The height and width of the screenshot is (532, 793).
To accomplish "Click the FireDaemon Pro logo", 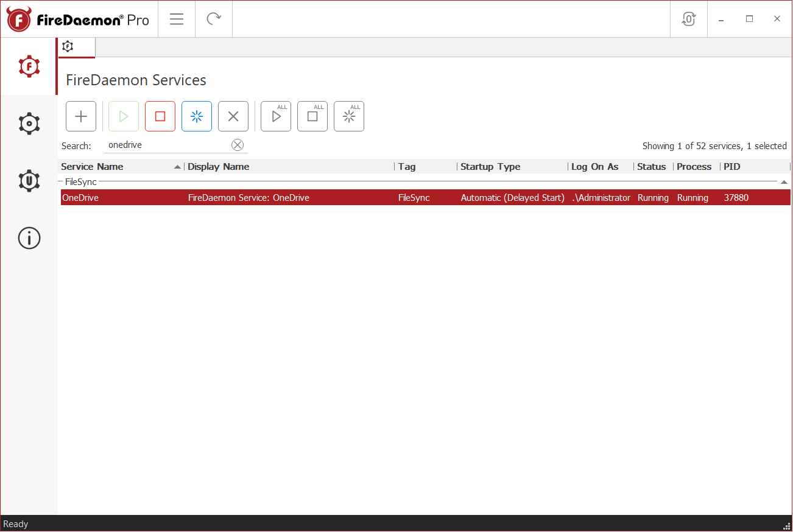I will click(78, 19).
